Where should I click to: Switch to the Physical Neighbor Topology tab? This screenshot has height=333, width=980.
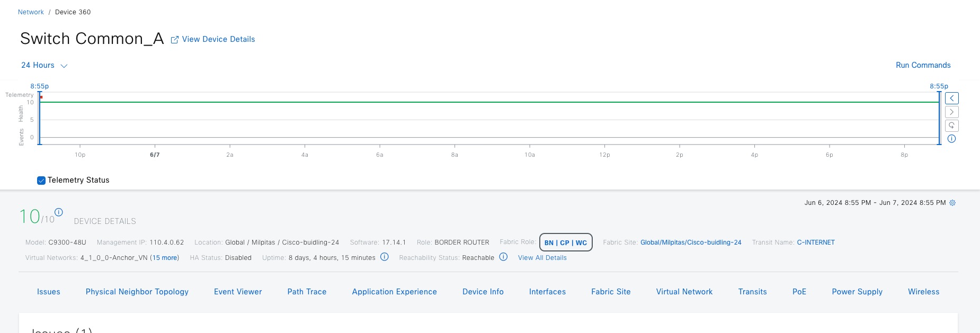point(137,292)
